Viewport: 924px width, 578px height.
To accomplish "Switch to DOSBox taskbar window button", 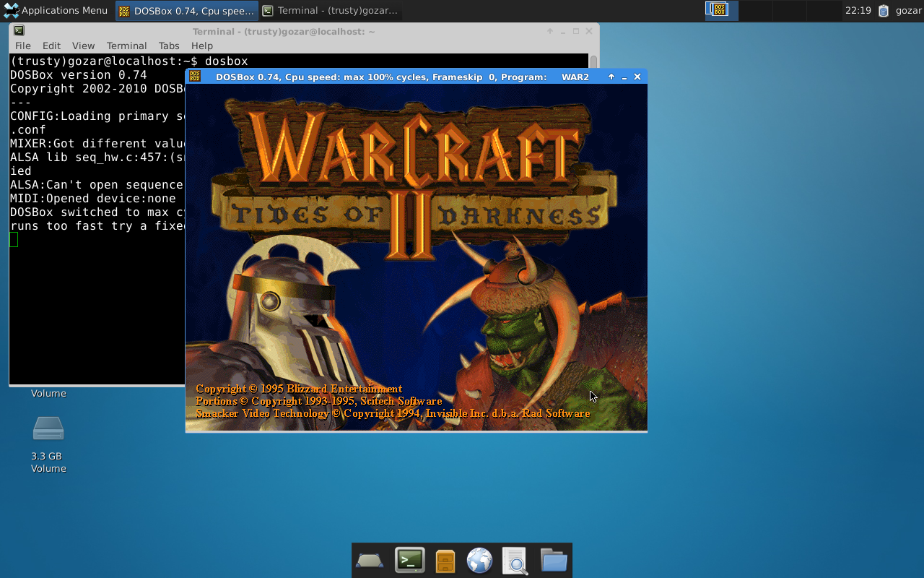I will [186, 10].
